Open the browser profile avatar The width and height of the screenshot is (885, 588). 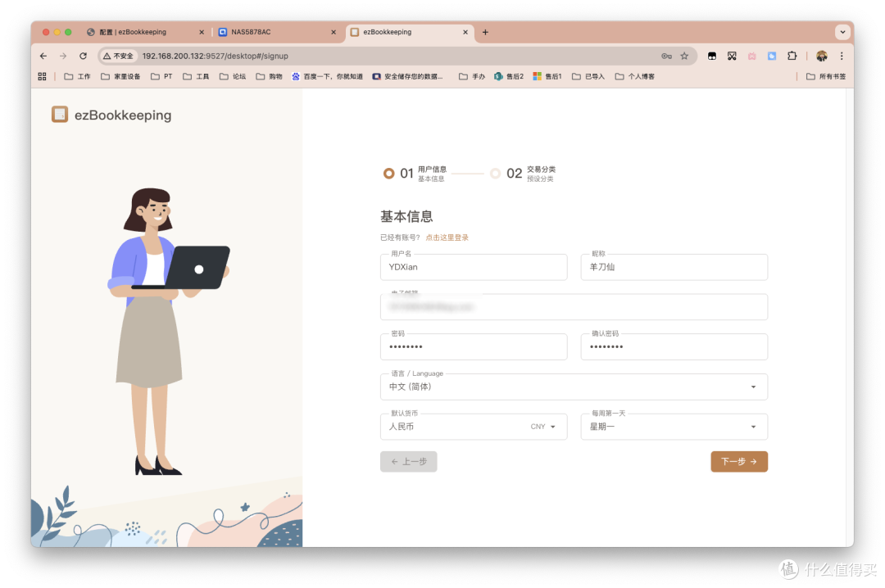[822, 56]
